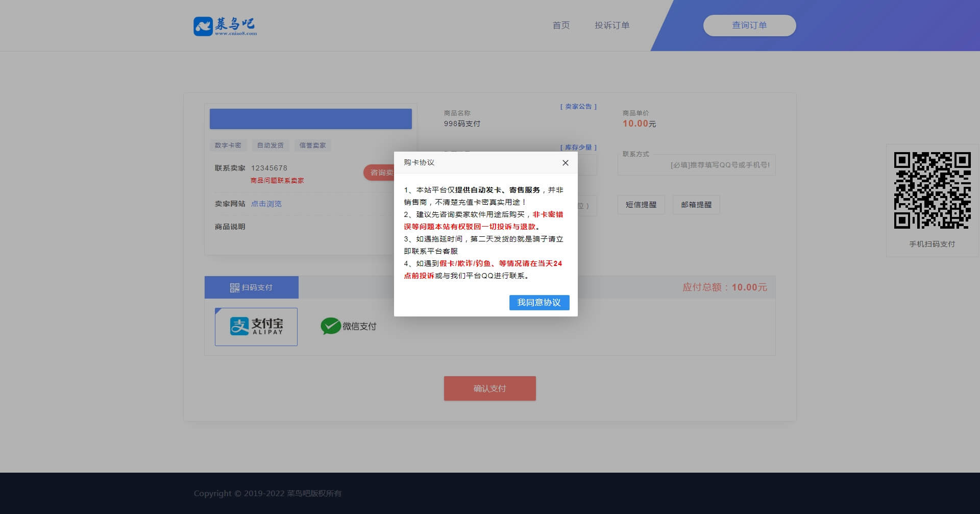Click the 数字卡密 tag
980x514 pixels.
click(x=228, y=145)
